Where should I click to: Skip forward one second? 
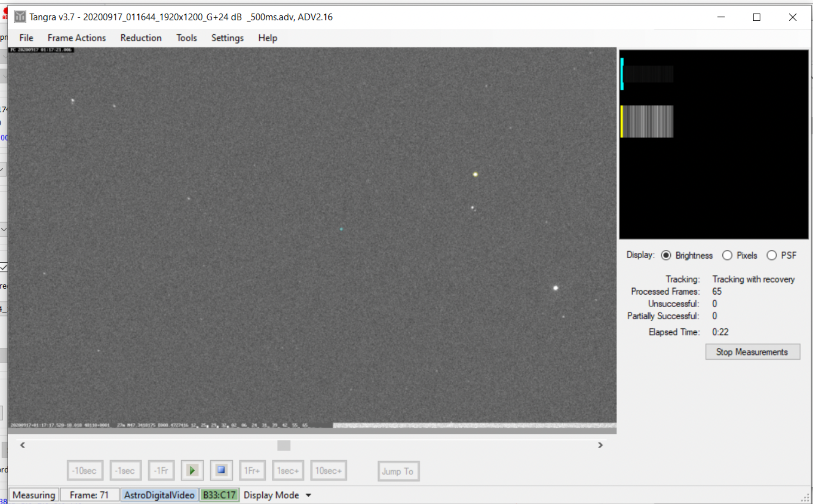click(287, 470)
